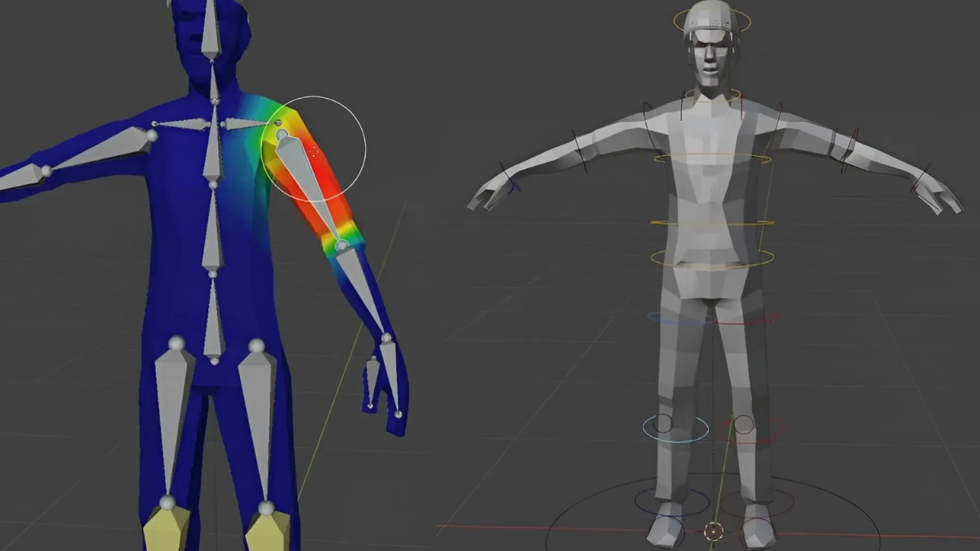980x551 pixels.
Task: Select the yellow waist control ring on the gray model
Action: coord(712,223)
